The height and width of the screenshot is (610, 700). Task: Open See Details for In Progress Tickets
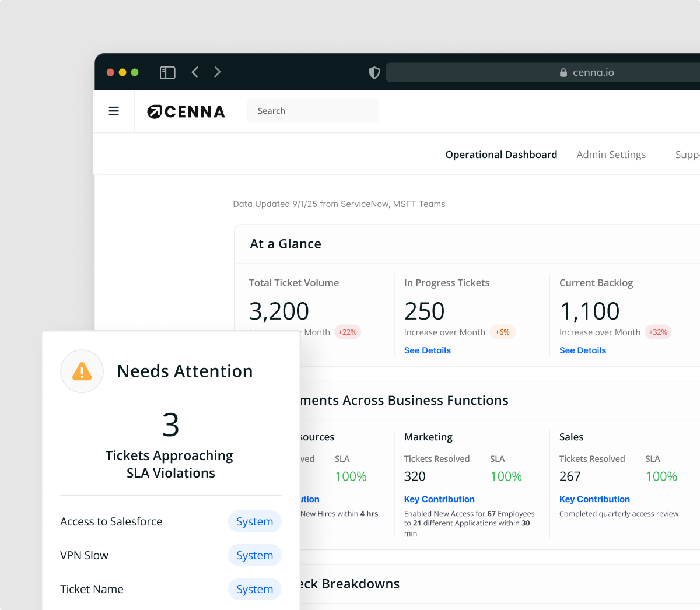click(x=427, y=350)
